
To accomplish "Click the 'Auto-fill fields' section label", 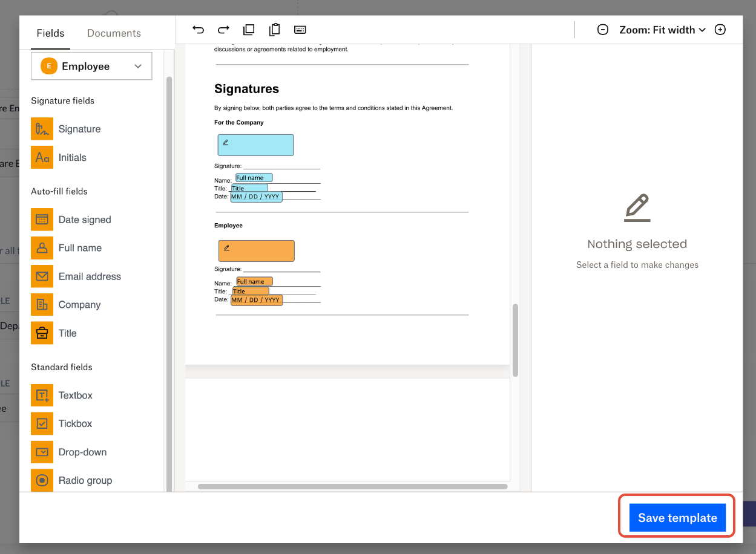I will [x=59, y=192].
